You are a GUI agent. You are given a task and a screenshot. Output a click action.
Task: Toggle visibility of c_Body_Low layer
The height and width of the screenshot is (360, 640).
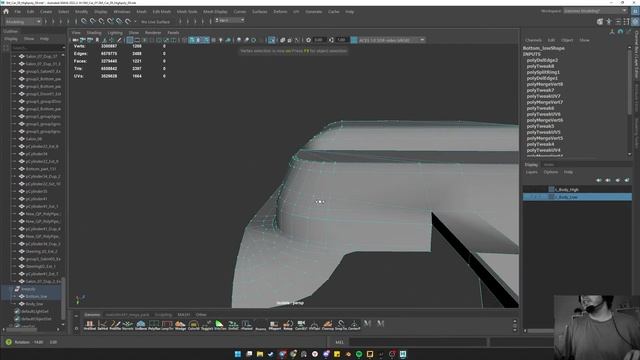click(x=527, y=197)
